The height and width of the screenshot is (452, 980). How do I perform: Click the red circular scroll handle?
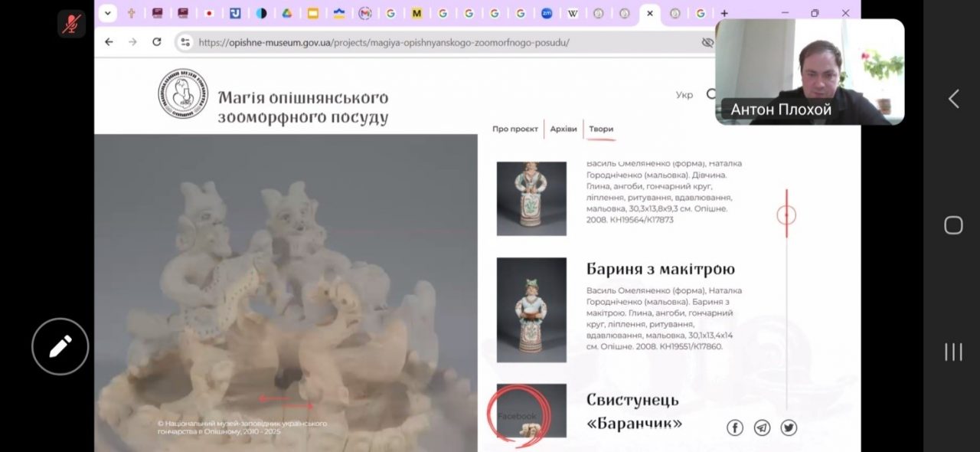point(786,215)
